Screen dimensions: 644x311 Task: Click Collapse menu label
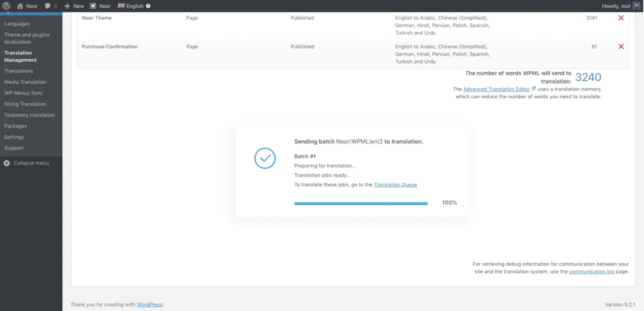point(31,163)
